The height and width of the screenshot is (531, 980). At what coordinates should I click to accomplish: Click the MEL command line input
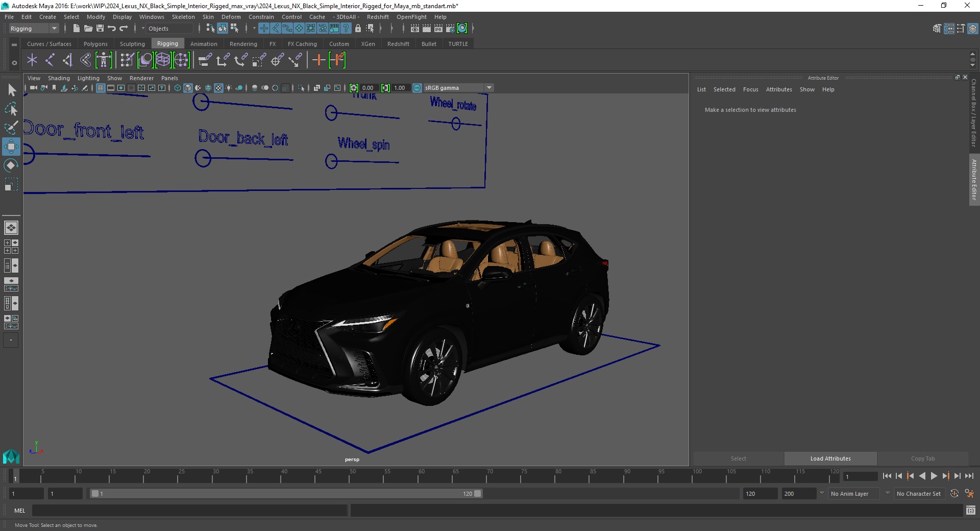pyautogui.click(x=190, y=510)
